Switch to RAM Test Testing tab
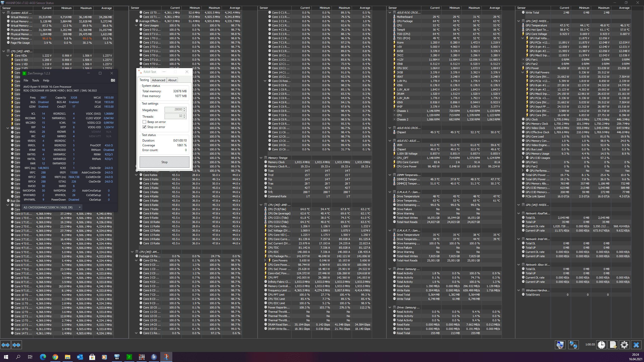Image resolution: width=644 pixels, height=362 pixels. (144, 80)
